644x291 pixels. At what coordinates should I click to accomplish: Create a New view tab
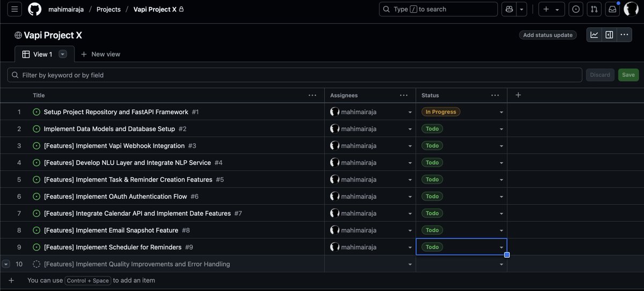(100, 54)
